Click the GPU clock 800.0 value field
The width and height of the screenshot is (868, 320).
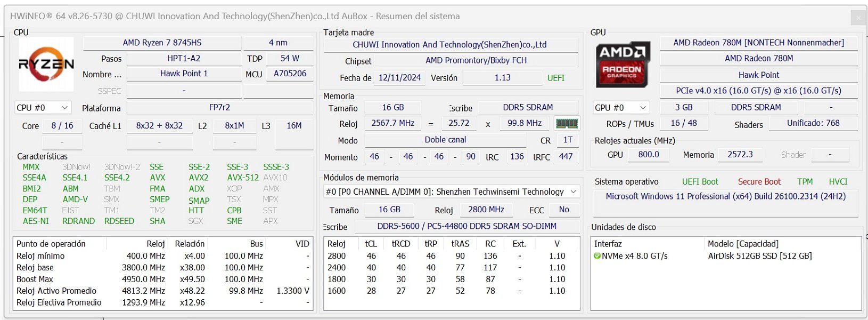[648, 155]
